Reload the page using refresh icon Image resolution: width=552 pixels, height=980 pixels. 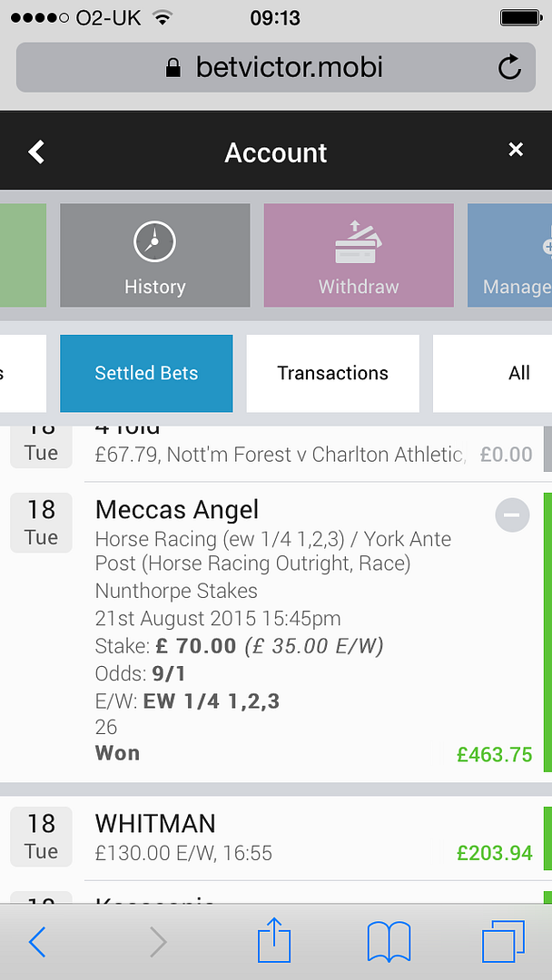[x=509, y=67]
